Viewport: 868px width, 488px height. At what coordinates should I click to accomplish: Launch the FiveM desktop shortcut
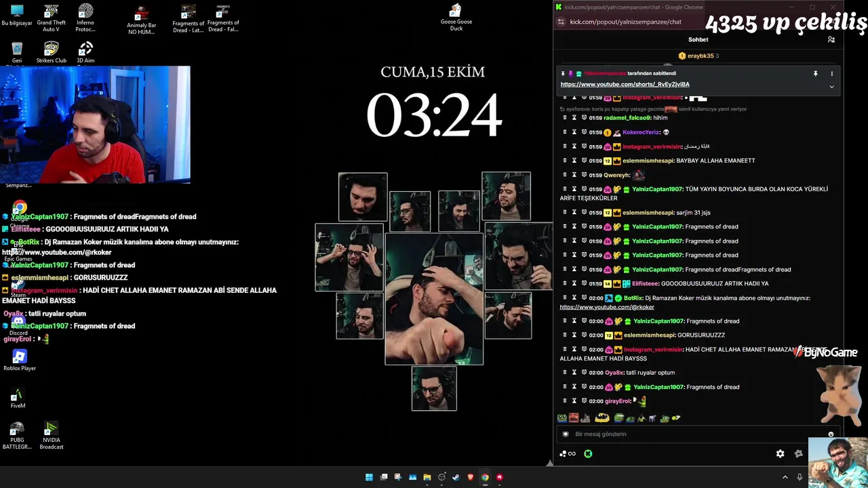click(18, 398)
